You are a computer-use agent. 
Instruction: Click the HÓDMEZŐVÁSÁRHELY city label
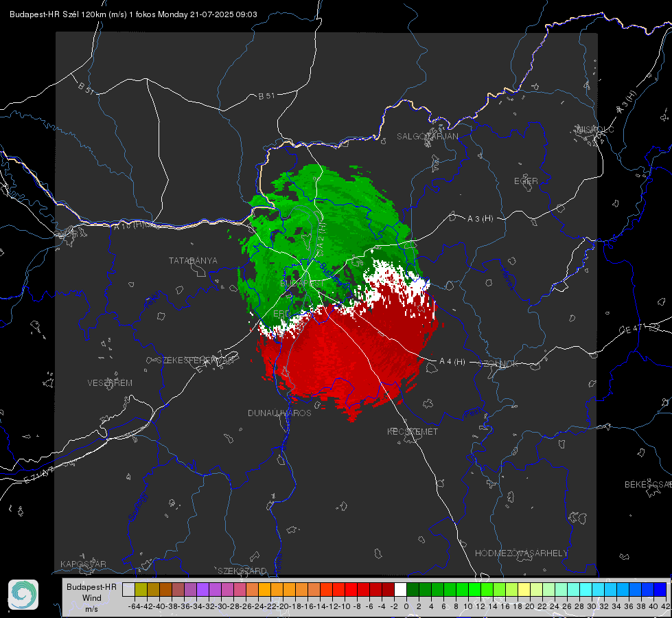[521, 553]
